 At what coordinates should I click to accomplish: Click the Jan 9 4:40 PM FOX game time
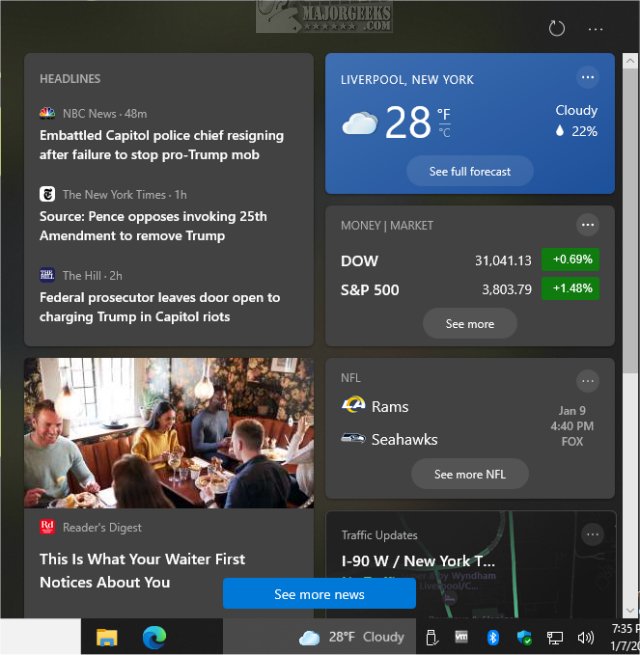(x=572, y=426)
